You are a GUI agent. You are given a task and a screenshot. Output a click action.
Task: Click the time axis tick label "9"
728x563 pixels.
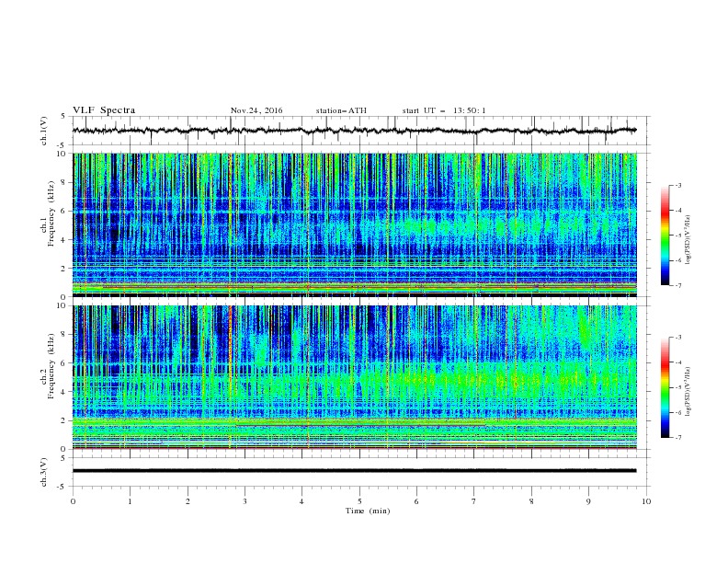coord(588,501)
